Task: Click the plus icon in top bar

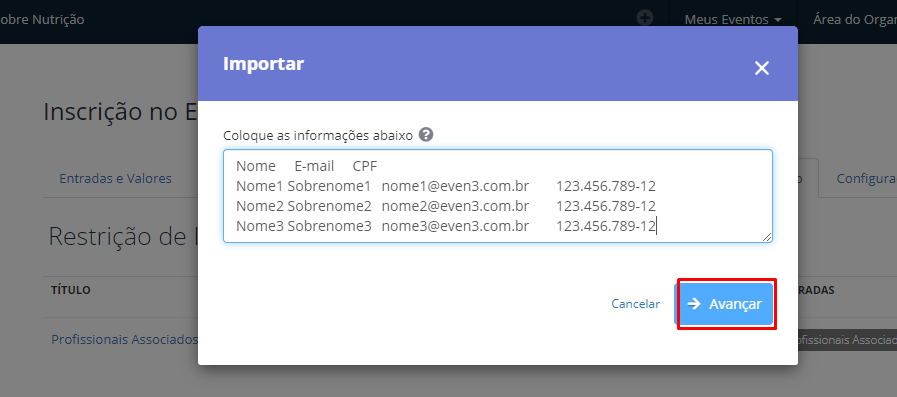Action: click(645, 18)
